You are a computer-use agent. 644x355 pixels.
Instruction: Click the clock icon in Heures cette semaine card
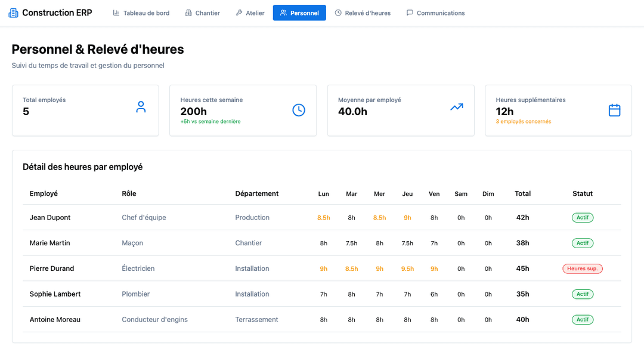click(x=299, y=110)
